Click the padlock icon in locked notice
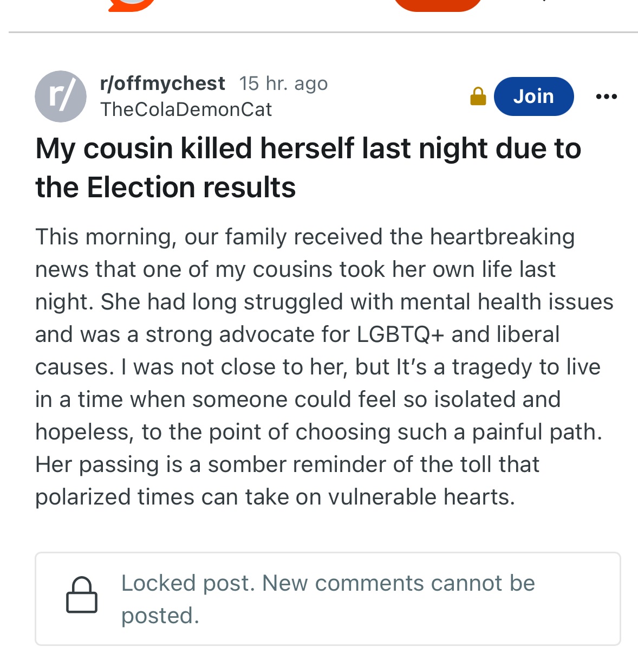 point(82,595)
